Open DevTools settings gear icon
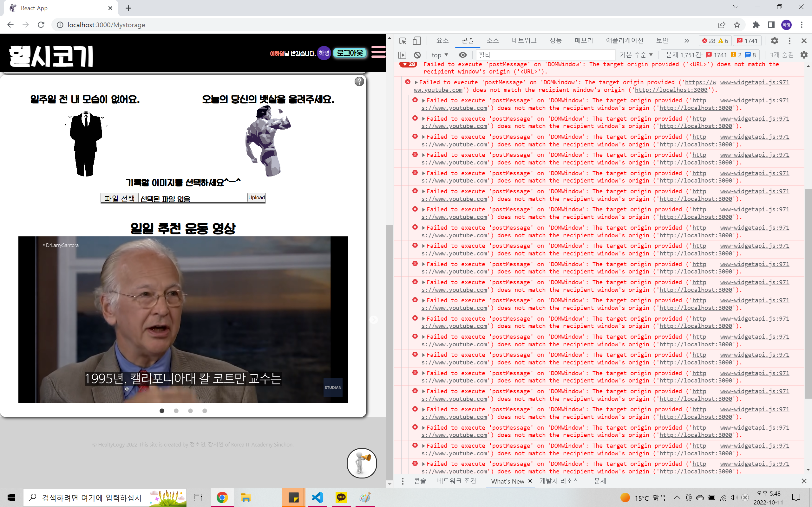 coord(774,41)
